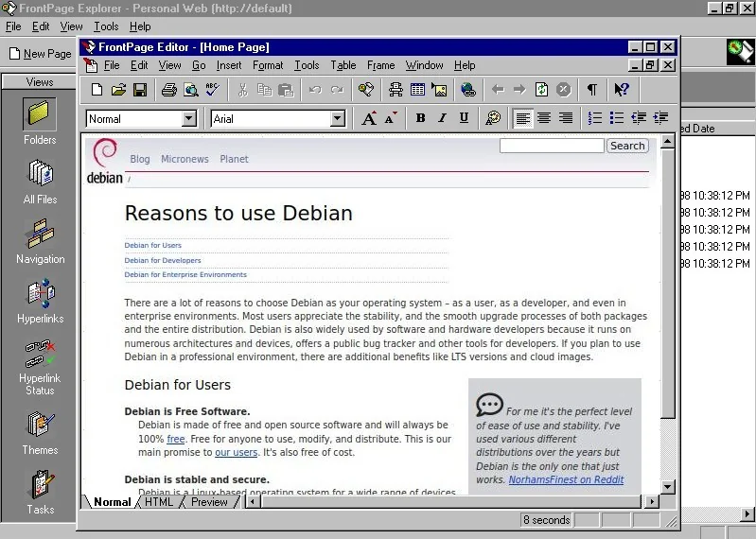Open the Table menu in the editor
The height and width of the screenshot is (539, 756).
tap(343, 65)
